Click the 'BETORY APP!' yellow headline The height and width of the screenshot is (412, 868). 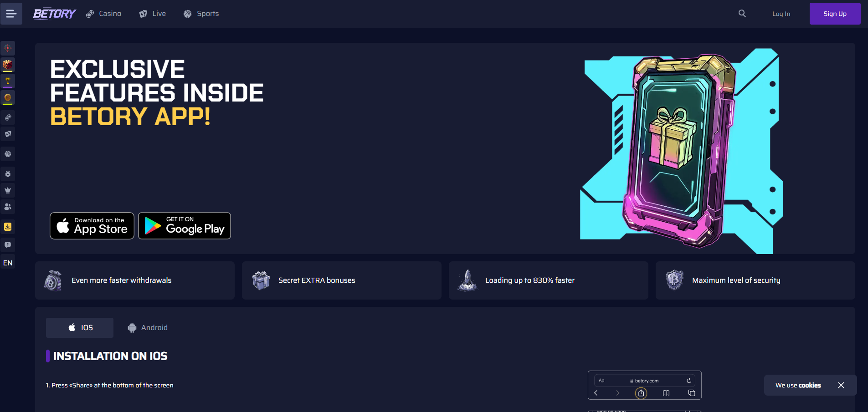[130, 117]
